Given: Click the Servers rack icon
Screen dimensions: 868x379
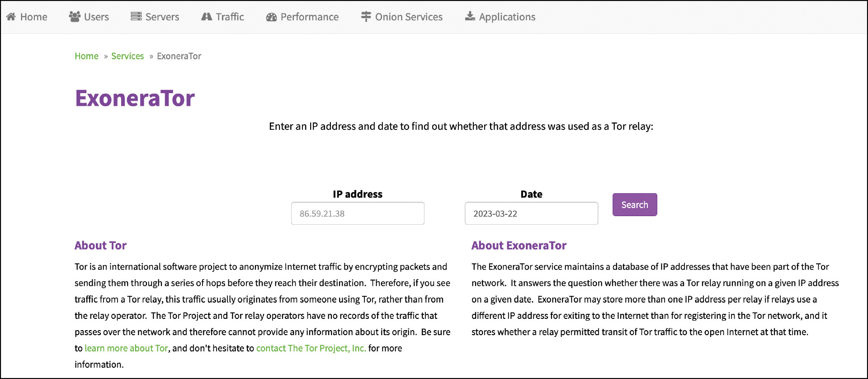Looking at the screenshot, I should 136,17.
